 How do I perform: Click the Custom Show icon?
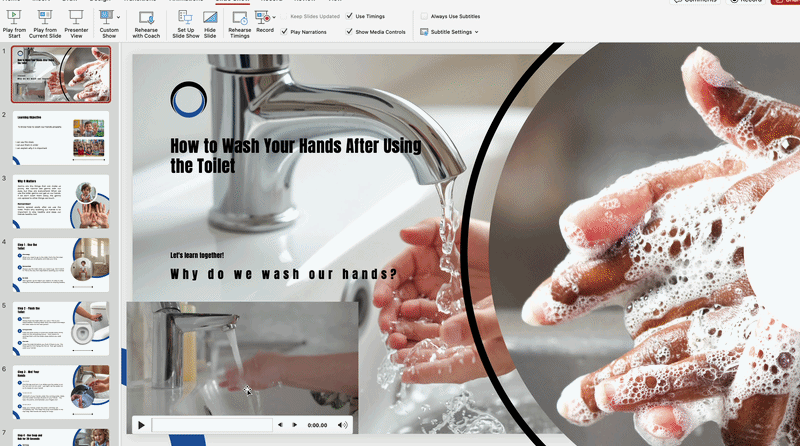point(107,17)
